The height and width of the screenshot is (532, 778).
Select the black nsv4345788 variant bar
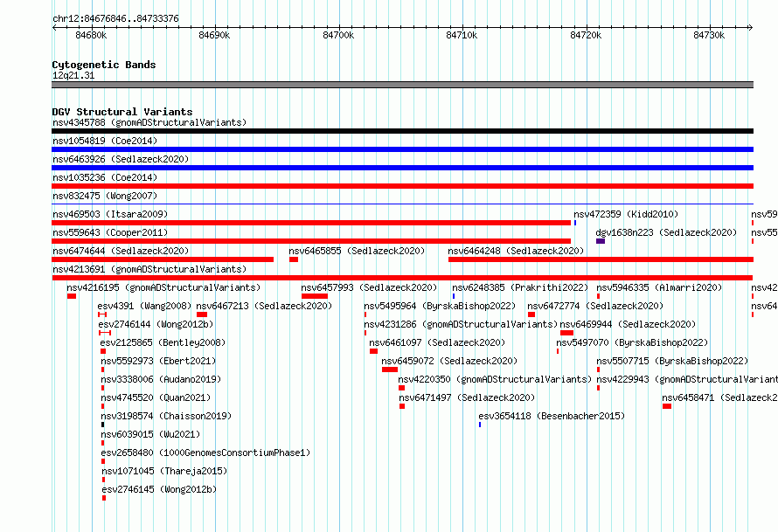click(x=402, y=131)
